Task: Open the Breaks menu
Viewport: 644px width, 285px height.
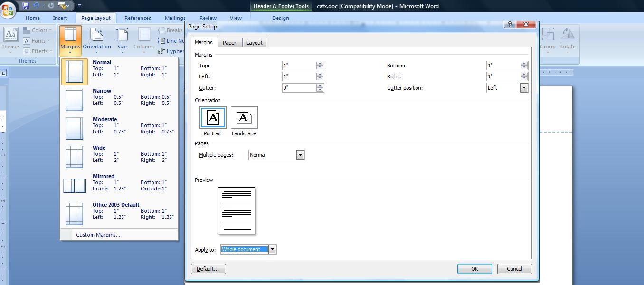Action: coord(171,30)
